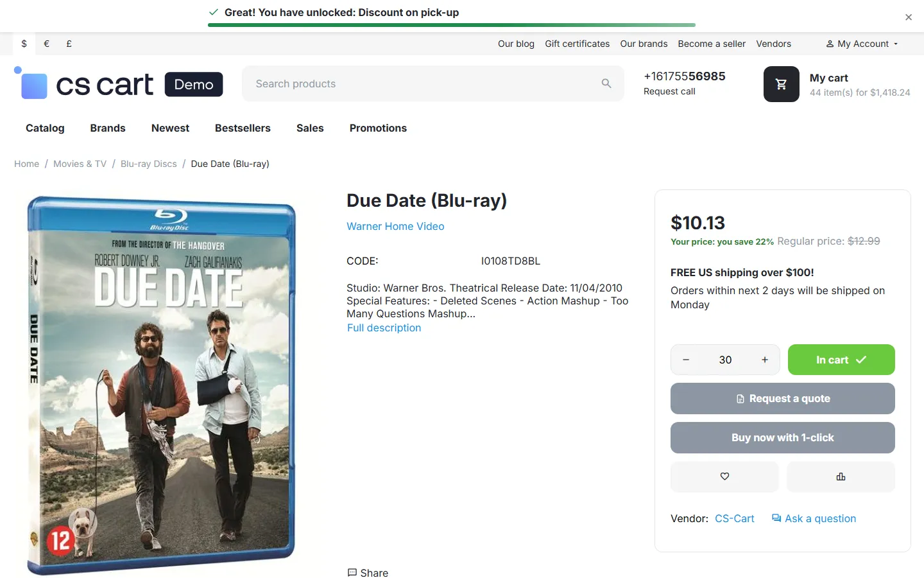Open Gift certificates link
The width and height of the screenshot is (924, 578).
pyautogui.click(x=577, y=44)
